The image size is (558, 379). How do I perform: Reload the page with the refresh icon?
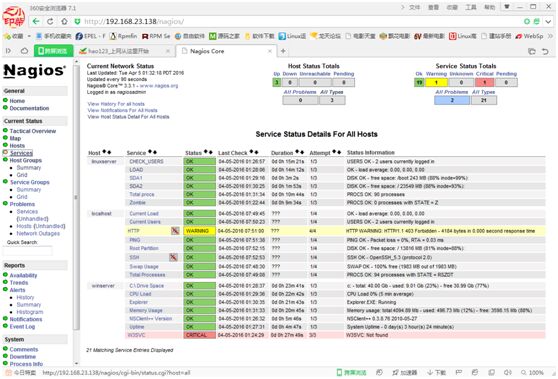[x=50, y=21]
